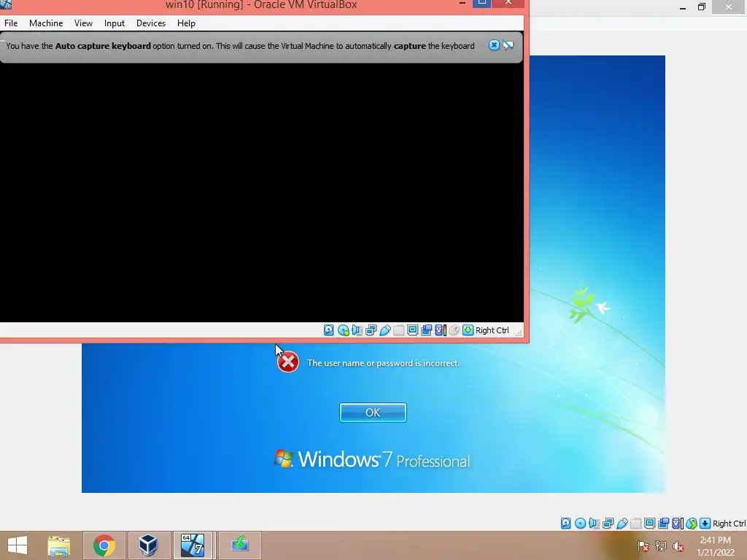
Task: Click shared folders indicator in Windows 7 VM status bar
Action: [635, 524]
